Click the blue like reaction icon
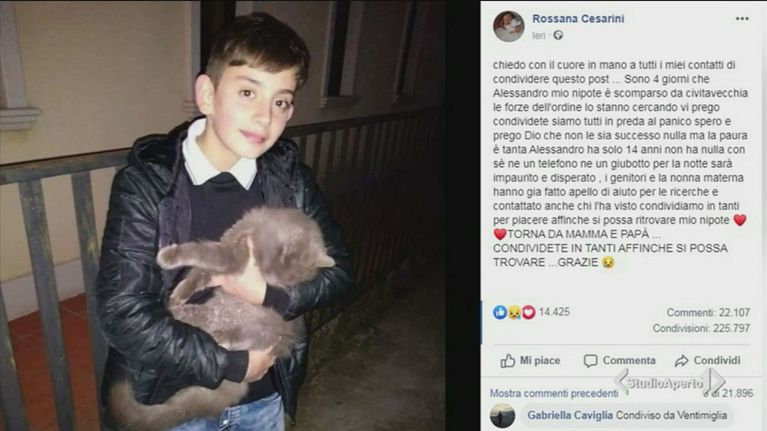Image resolution: width=767 pixels, height=431 pixels. (500, 312)
